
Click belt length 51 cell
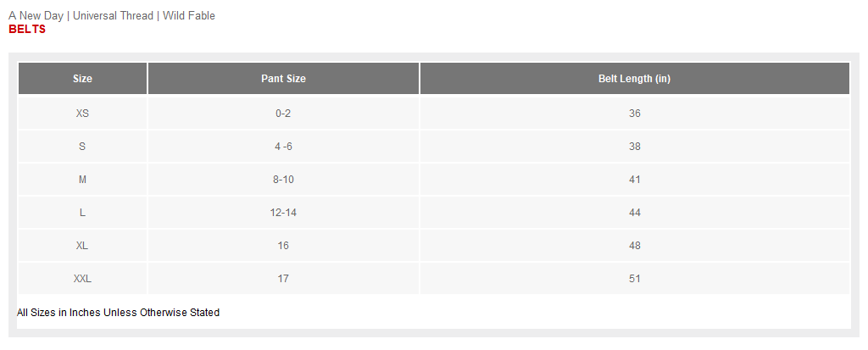[x=634, y=279]
